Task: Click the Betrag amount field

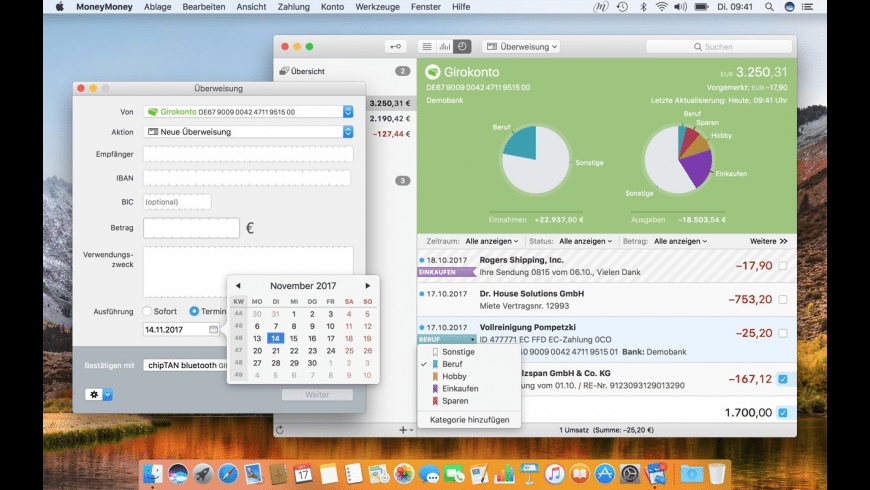Action: (x=191, y=228)
